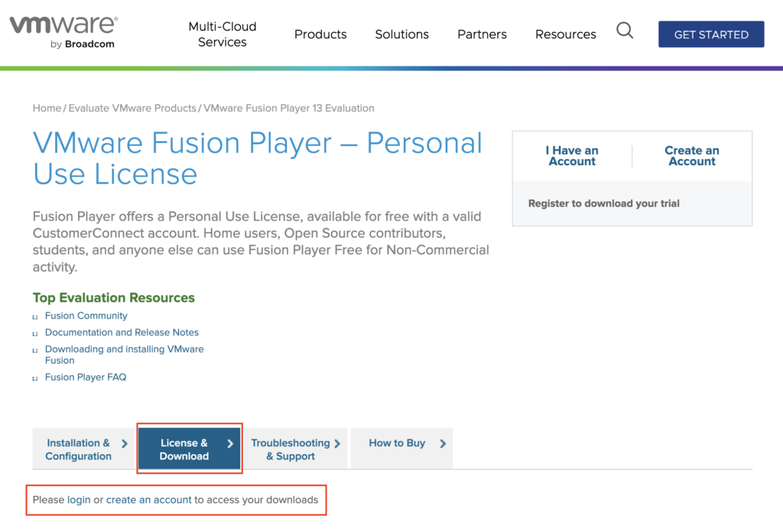Open the Partners navigation menu
Image resolution: width=783 pixels, height=532 pixels.
[x=482, y=34]
